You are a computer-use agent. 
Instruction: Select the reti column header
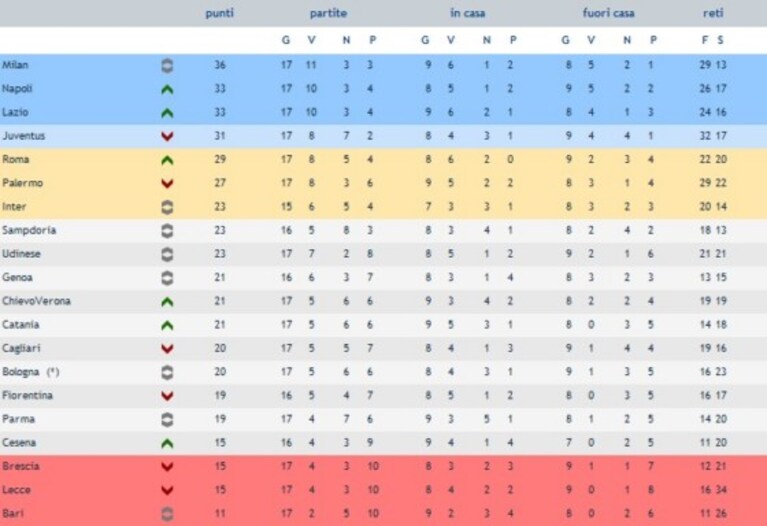[713, 13]
